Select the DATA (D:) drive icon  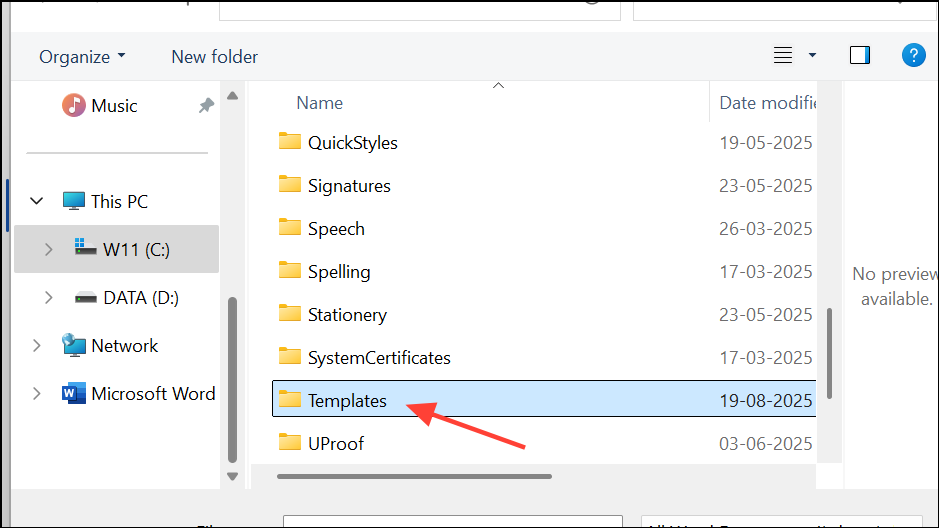(86, 297)
